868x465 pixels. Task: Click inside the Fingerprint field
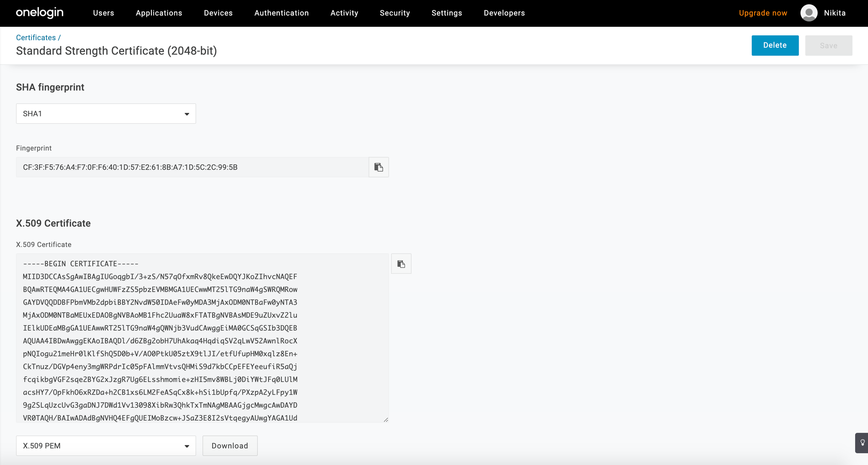[x=192, y=167]
